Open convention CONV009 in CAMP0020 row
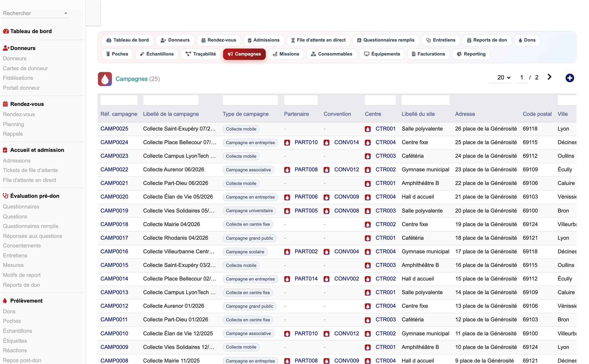589x364 pixels. [x=347, y=197]
